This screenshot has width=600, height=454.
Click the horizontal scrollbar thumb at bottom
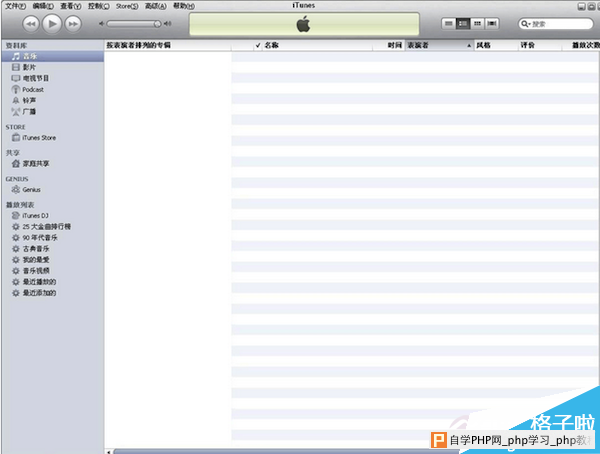[x=287, y=452]
